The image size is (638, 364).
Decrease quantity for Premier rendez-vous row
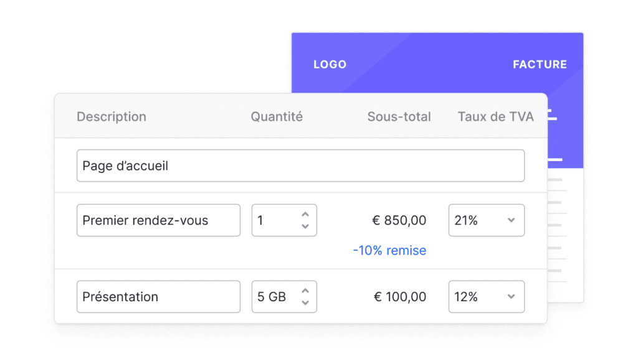[305, 226]
